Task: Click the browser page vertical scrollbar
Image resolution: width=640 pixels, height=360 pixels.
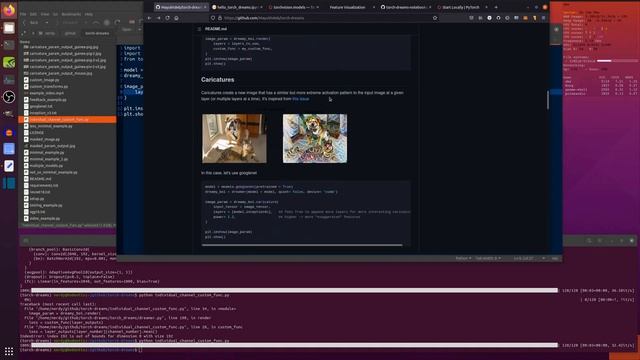Action: pos(547,100)
